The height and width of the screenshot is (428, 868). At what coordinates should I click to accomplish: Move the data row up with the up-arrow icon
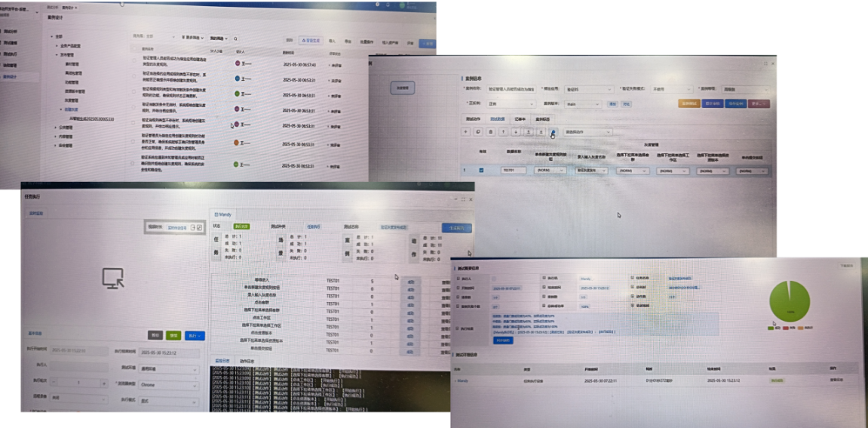coord(503,132)
